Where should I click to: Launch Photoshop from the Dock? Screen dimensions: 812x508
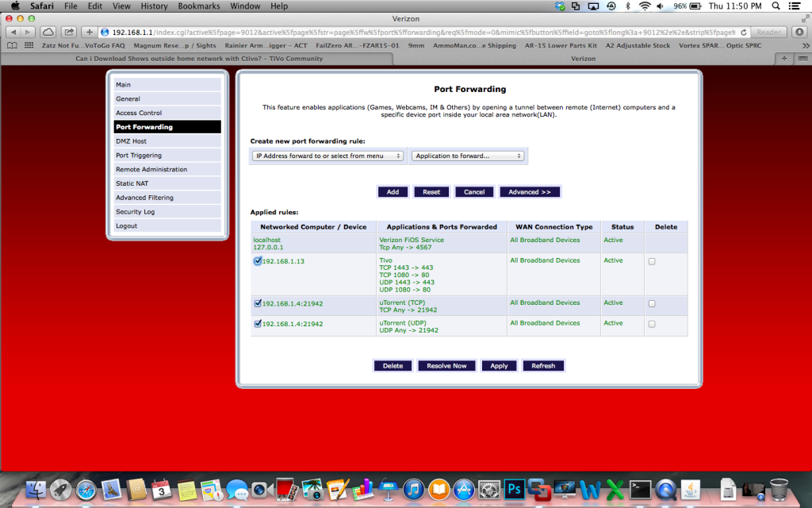(514, 489)
